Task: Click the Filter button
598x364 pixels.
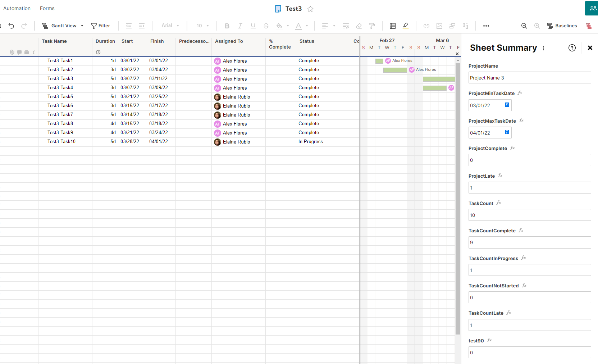Action: coord(101,26)
